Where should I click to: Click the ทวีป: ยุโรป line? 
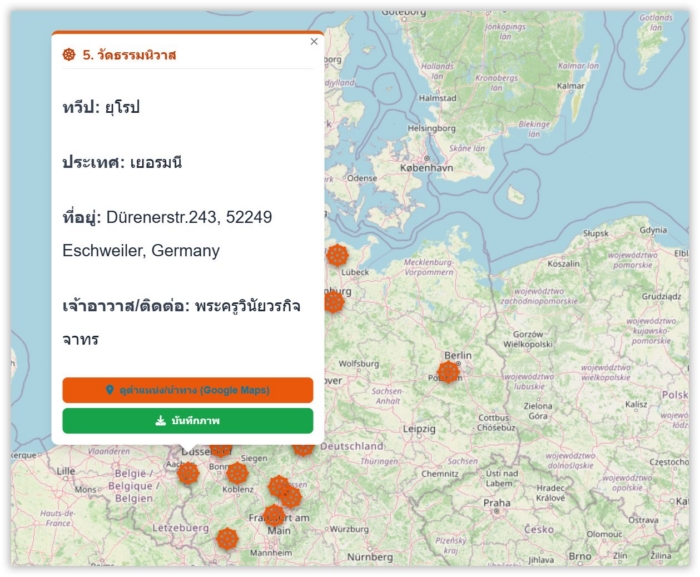(101, 107)
